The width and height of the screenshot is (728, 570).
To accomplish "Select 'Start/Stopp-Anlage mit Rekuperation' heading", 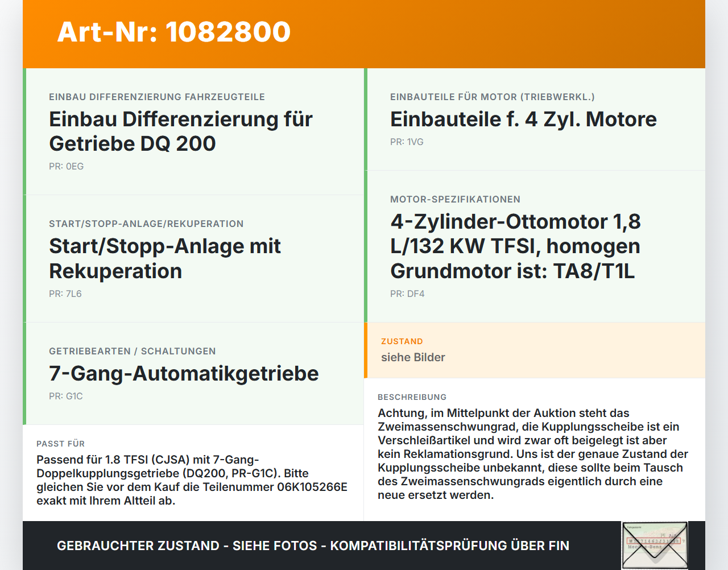I will (x=165, y=259).
